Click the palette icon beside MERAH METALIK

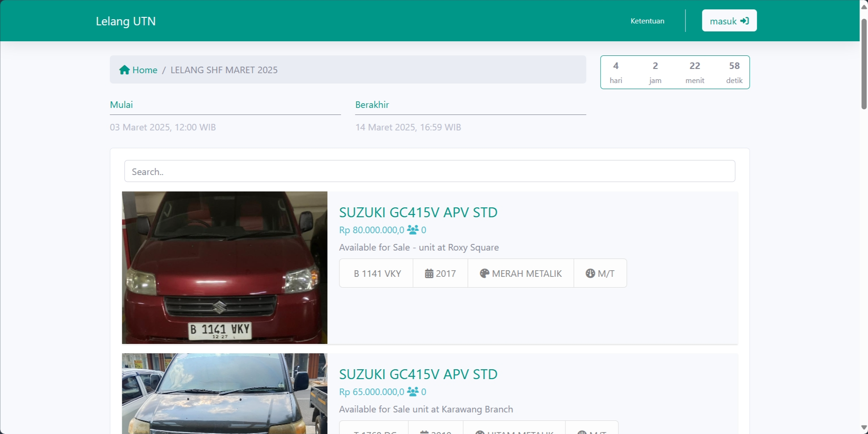click(x=484, y=273)
